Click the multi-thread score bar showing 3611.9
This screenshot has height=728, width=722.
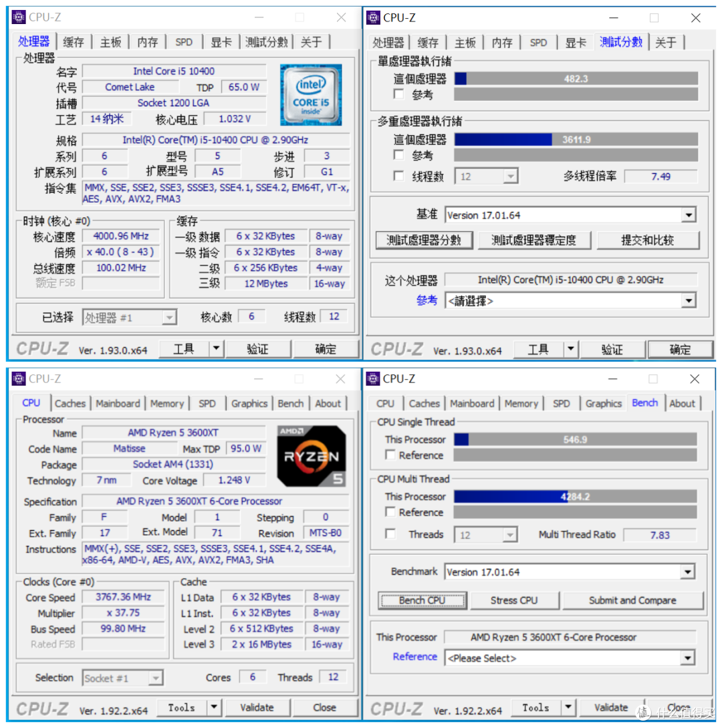pos(576,139)
